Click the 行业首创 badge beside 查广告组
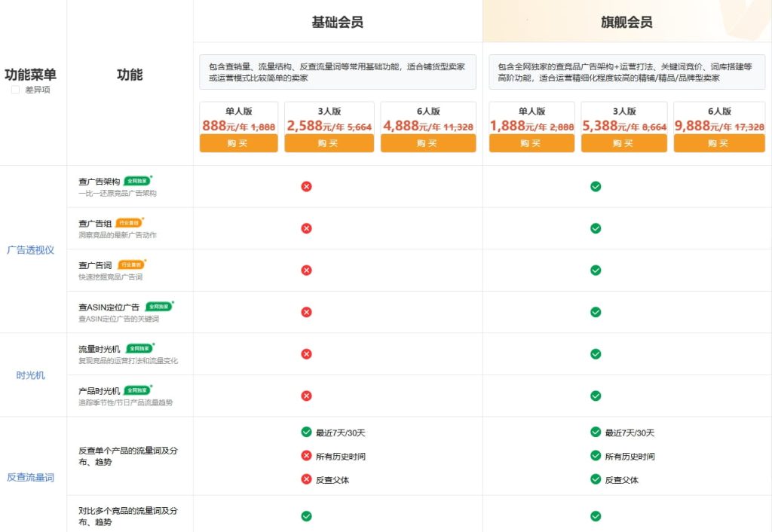772x532 pixels. [x=127, y=223]
